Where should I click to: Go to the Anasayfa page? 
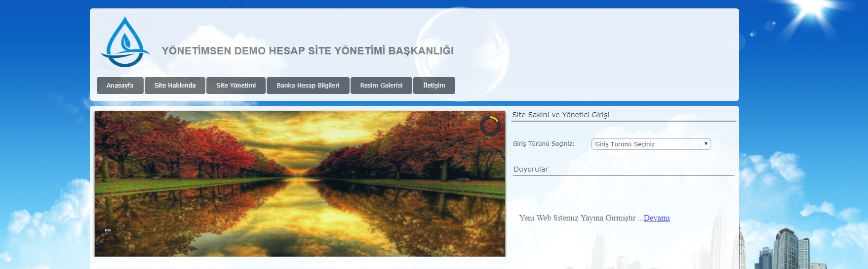tap(120, 86)
